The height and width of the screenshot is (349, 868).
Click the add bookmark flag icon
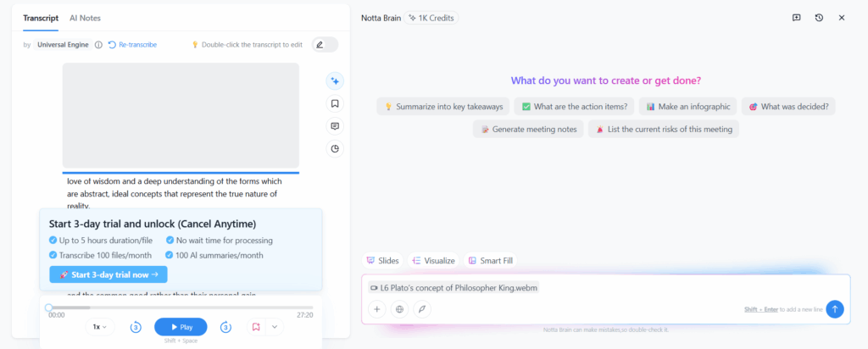pyautogui.click(x=256, y=327)
